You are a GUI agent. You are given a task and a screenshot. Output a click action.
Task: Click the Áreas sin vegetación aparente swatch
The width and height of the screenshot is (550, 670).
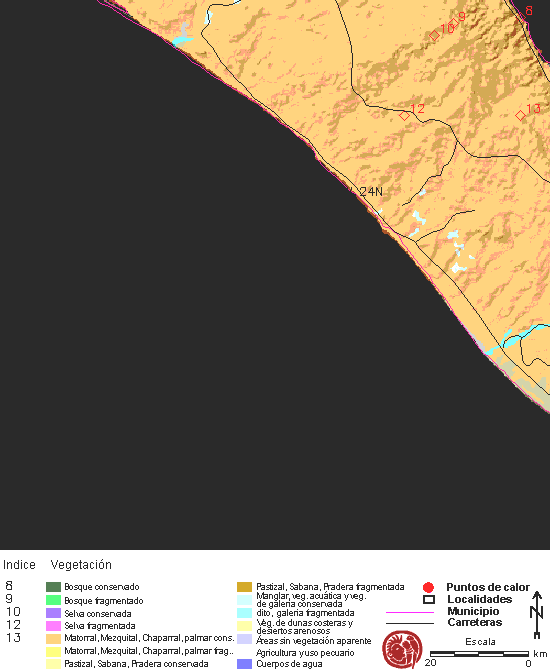(x=244, y=639)
